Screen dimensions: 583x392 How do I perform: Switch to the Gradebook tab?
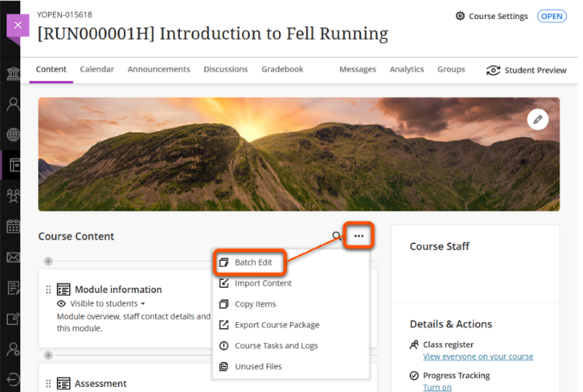282,69
